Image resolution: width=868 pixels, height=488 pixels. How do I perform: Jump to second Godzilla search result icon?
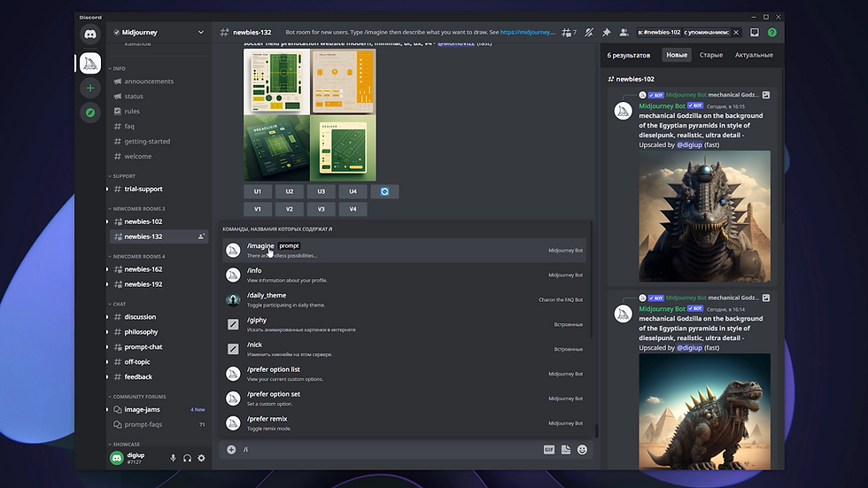(766, 298)
